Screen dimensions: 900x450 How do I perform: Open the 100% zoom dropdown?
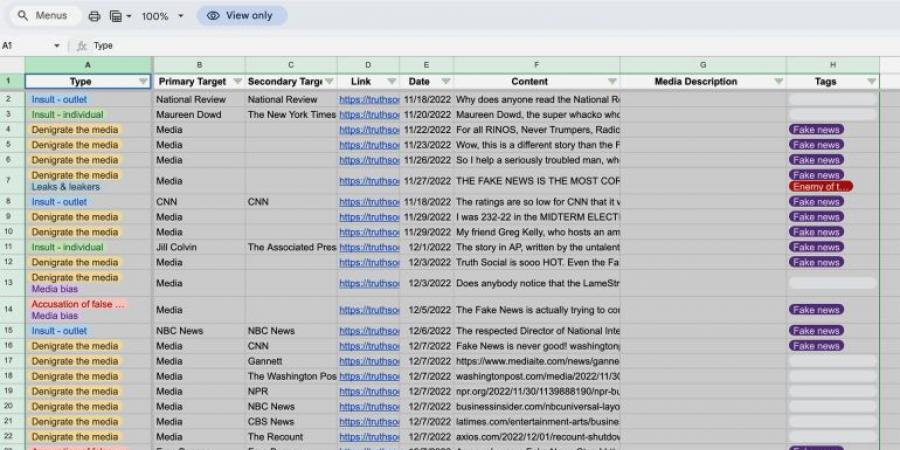click(x=162, y=16)
